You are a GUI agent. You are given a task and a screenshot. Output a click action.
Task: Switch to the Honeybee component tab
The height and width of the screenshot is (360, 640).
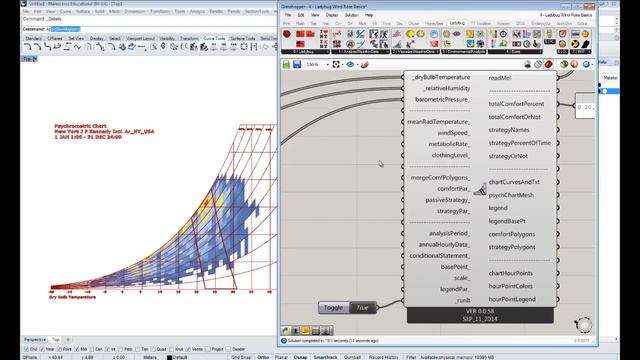[x=434, y=23]
